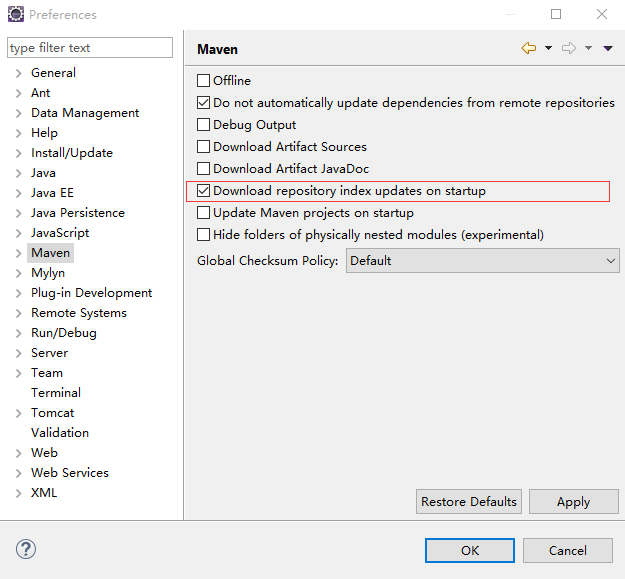This screenshot has height=579, width=625.
Task: Select Install/Update category
Action: pos(72,153)
